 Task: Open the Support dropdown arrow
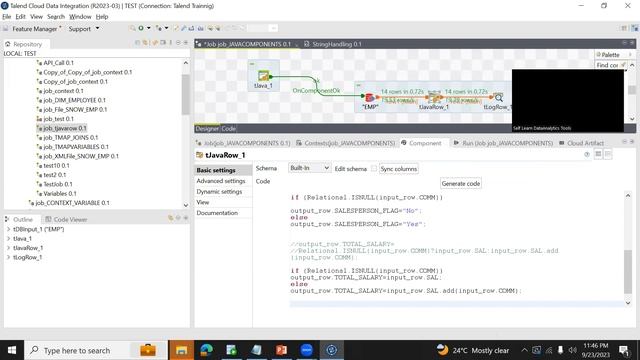point(97,28)
